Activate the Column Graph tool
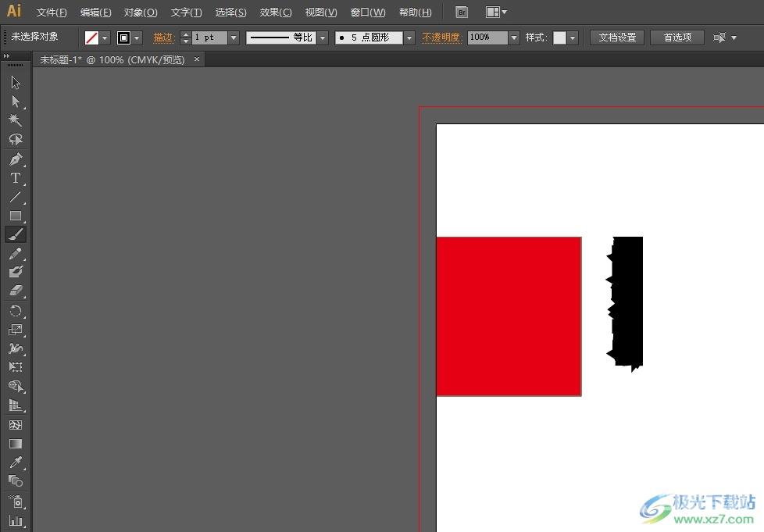This screenshot has height=532, width=764. pyautogui.click(x=16, y=521)
